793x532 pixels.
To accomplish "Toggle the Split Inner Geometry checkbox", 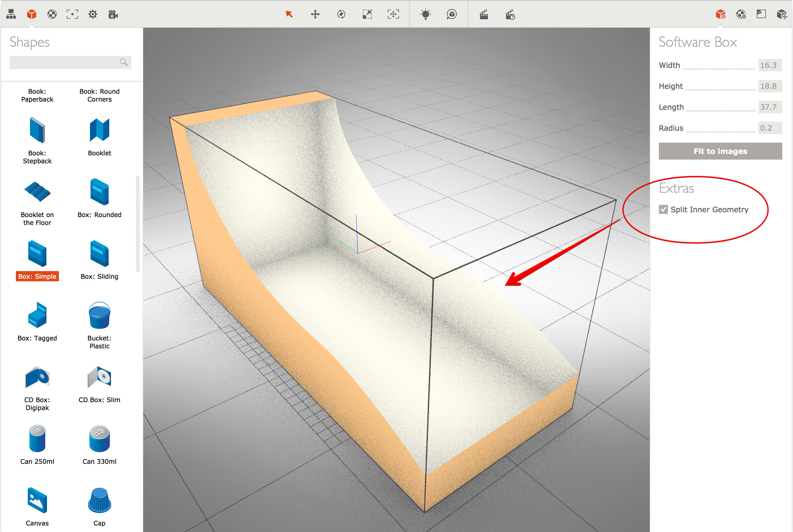I will [x=663, y=209].
